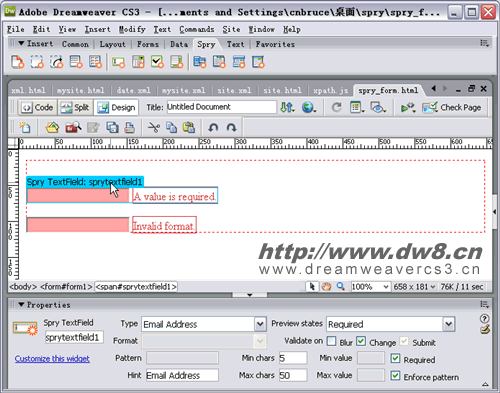
Task: Open the Preview states dropdown
Action: click(x=449, y=324)
